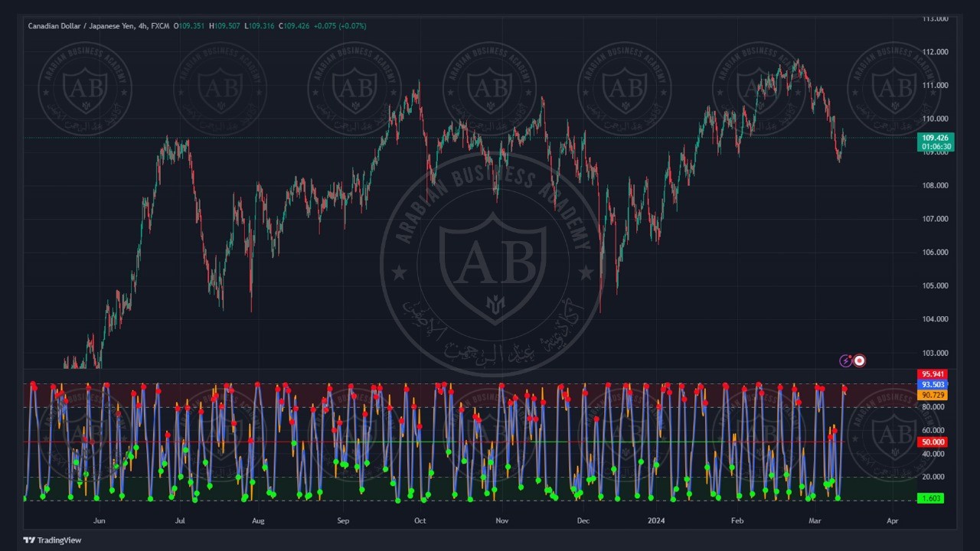Image resolution: width=980 pixels, height=551 pixels.
Task: Click the change value +0.075 (+0.07%)
Action: 340,26
